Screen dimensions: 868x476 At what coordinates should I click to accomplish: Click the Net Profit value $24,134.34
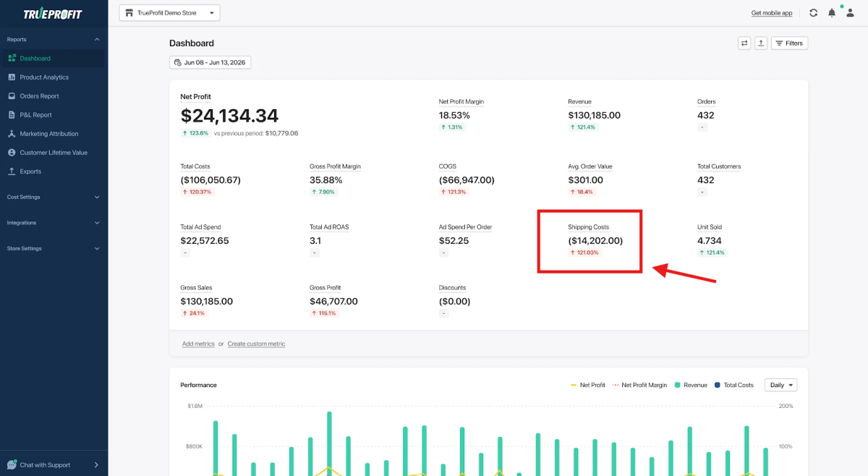coord(229,116)
